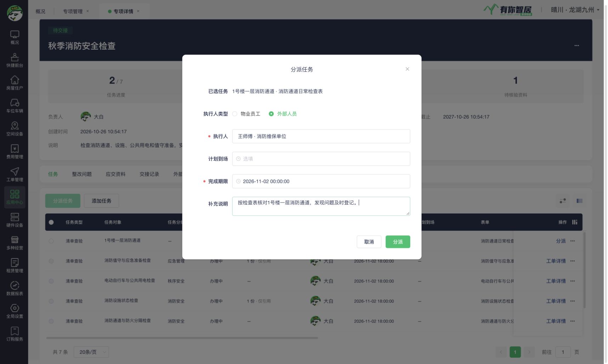
Task: Open 车位车辆 sidebar icon
Action: pos(15,106)
